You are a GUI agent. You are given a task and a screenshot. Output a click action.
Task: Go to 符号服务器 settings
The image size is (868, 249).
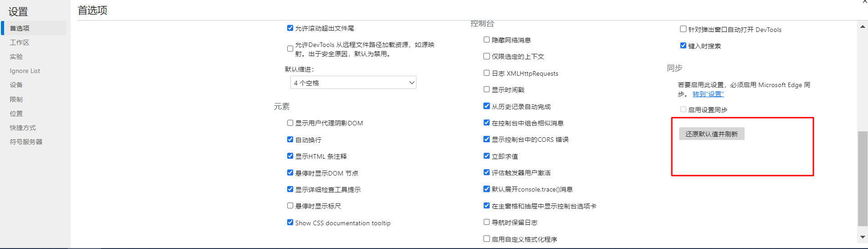[x=26, y=142]
